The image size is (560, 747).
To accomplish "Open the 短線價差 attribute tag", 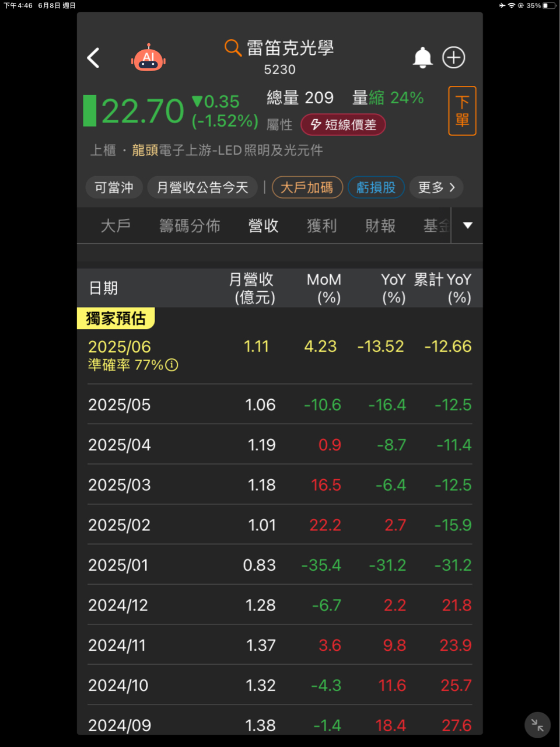I will (x=343, y=124).
